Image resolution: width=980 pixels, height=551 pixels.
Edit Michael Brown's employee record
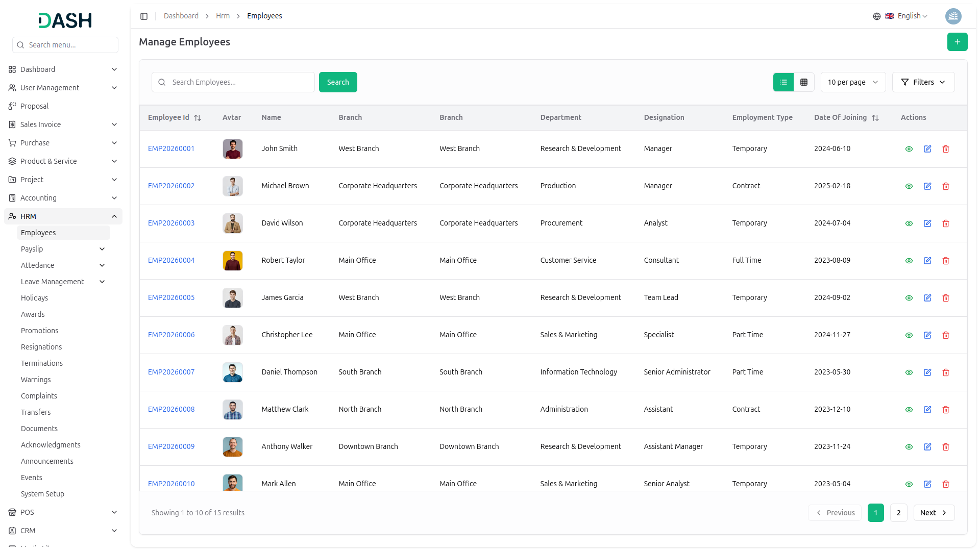click(927, 186)
